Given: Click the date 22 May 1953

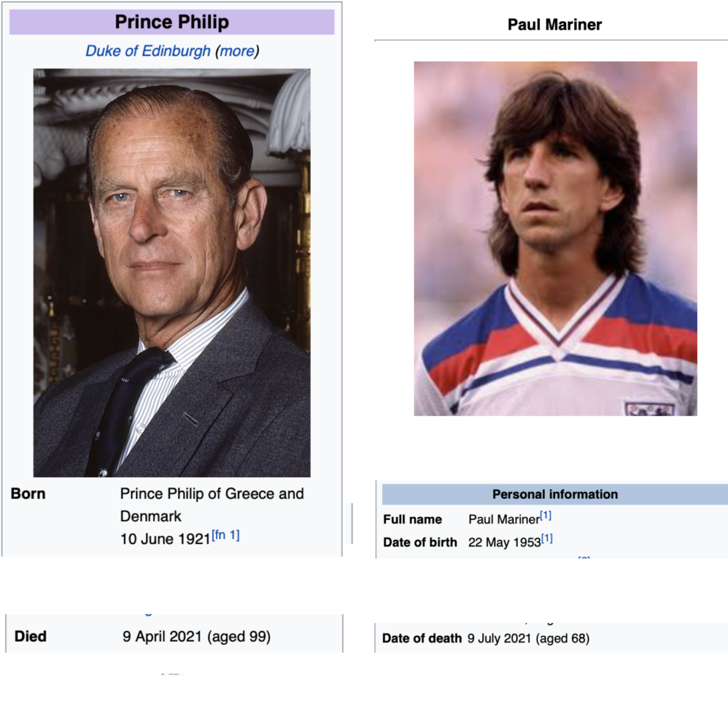Looking at the screenshot, I should [504, 542].
